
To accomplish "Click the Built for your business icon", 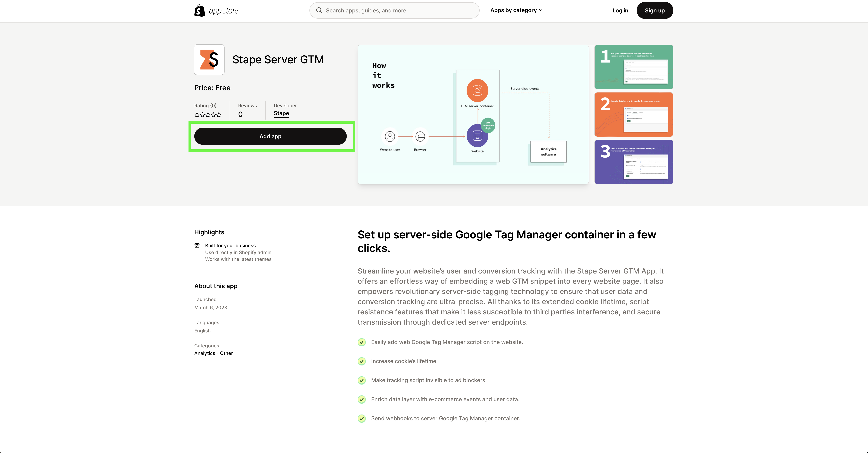I will (x=197, y=246).
